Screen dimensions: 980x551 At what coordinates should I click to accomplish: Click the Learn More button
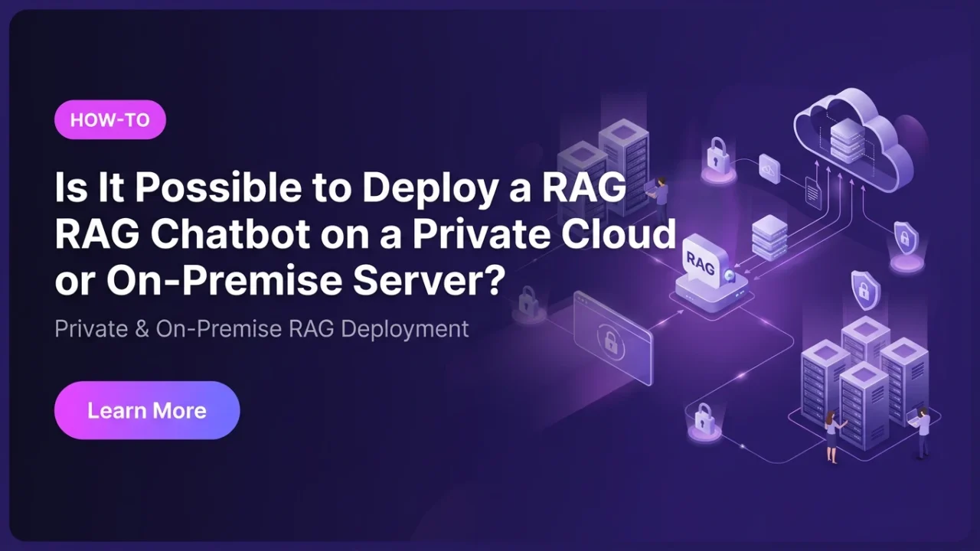pos(146,410)
